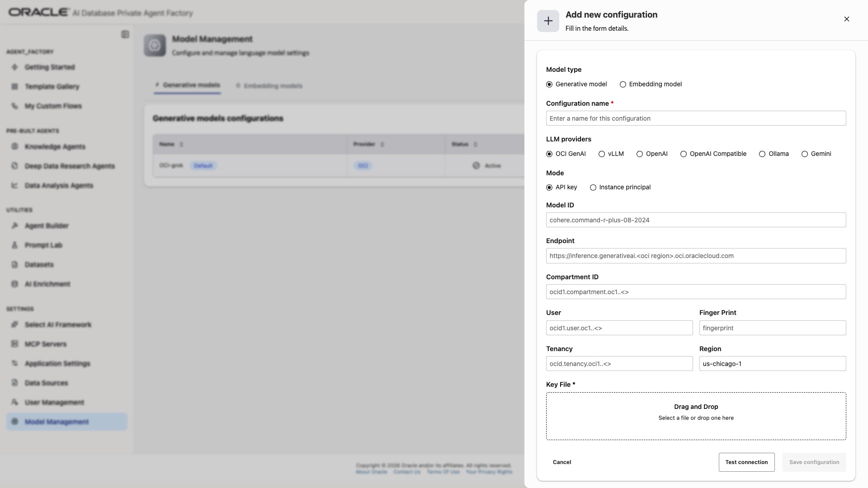The width and height of the screenshot is (868, 488).
Task: Click the MCP Servers sidebar icon
Action: tap(15, 344)
